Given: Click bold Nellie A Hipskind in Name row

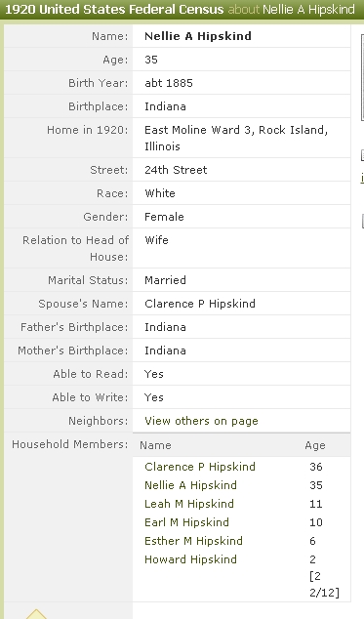Looking at the screenshot, I should (x=198, y=36).
